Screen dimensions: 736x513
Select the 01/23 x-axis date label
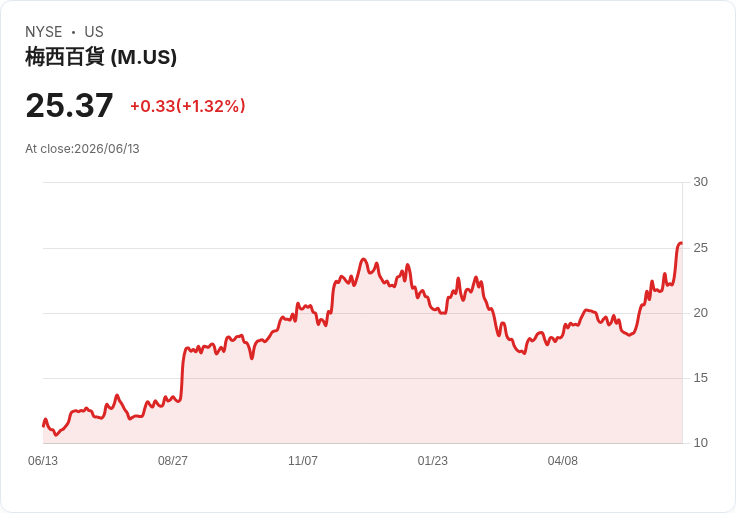[x=433, y=461]
